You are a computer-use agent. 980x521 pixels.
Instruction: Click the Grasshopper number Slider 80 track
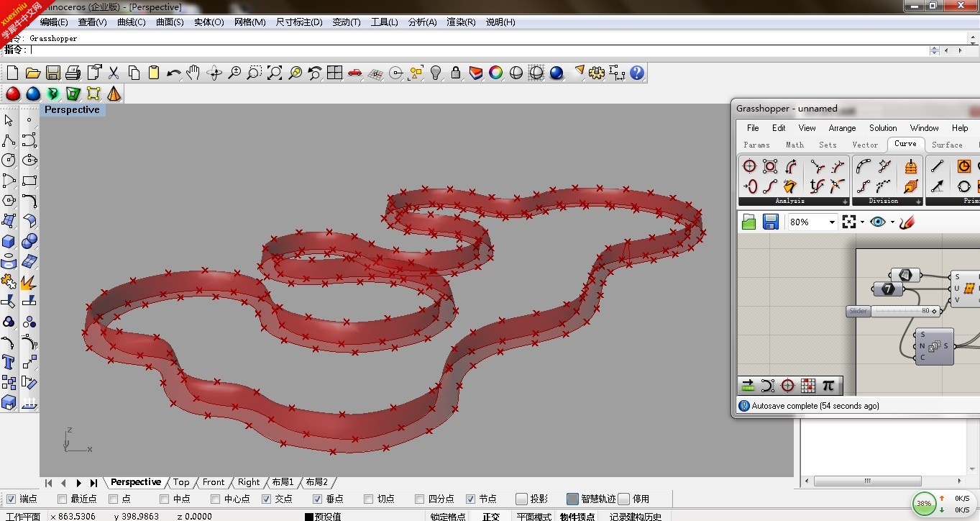click(x=905, y=311)
